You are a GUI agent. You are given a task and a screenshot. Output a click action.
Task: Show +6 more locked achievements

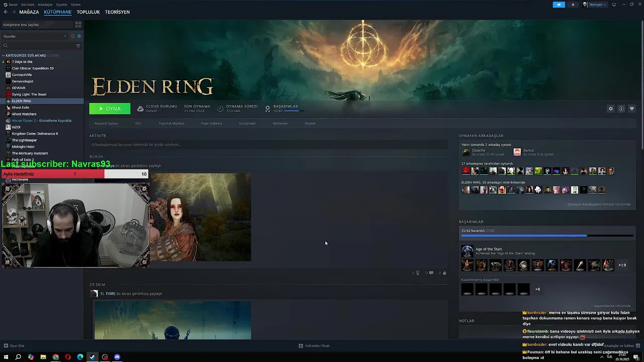538,289
